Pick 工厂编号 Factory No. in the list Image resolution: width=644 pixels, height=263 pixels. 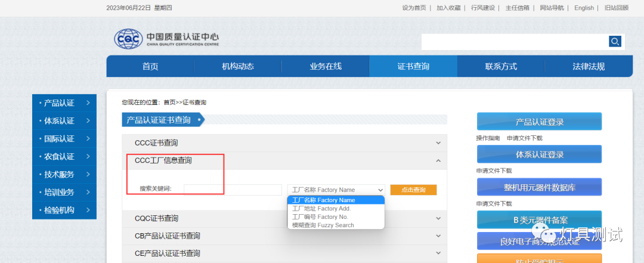click(x=320, y=217)
